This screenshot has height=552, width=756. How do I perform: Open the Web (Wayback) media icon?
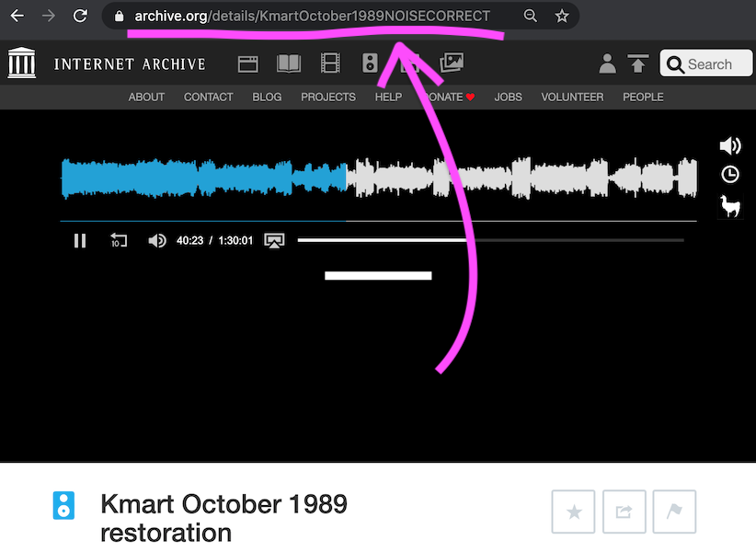[x=247, y=63]
